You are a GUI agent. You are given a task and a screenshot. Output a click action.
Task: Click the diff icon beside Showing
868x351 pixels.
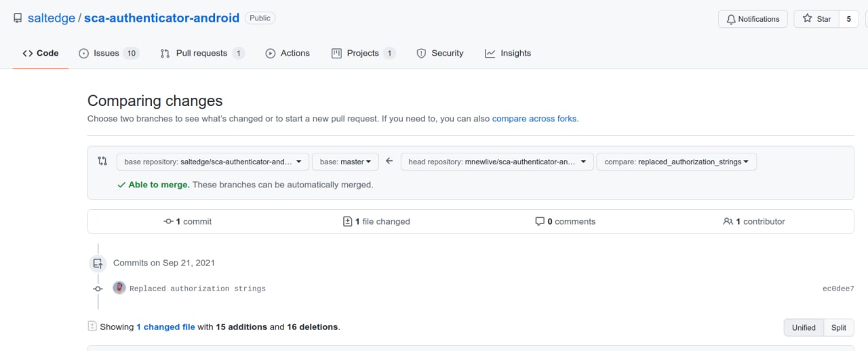click(92, 326)
